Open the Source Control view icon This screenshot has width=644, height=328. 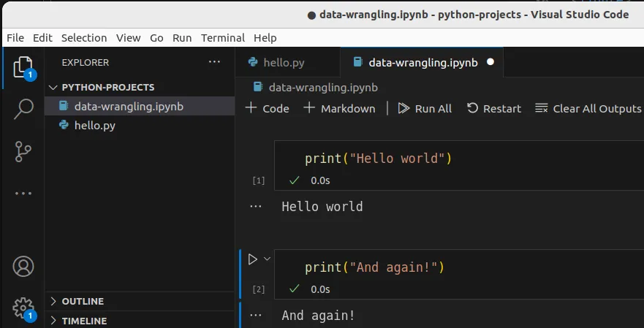[23, 151]
